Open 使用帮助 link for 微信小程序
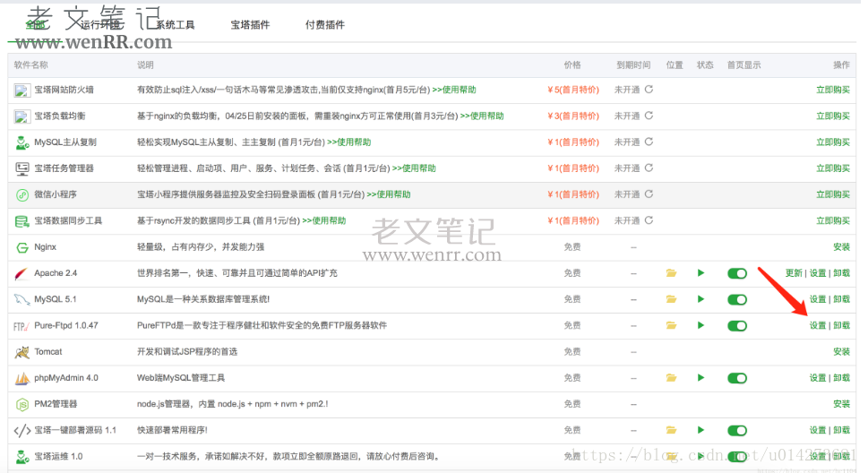The width and height of the screenshot is (868, 473). [389, 194]
